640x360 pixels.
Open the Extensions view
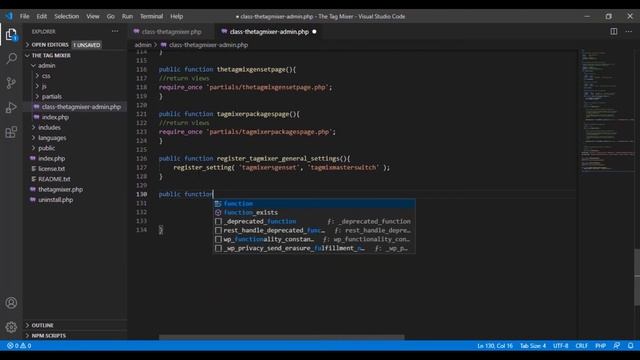(11, 132)
